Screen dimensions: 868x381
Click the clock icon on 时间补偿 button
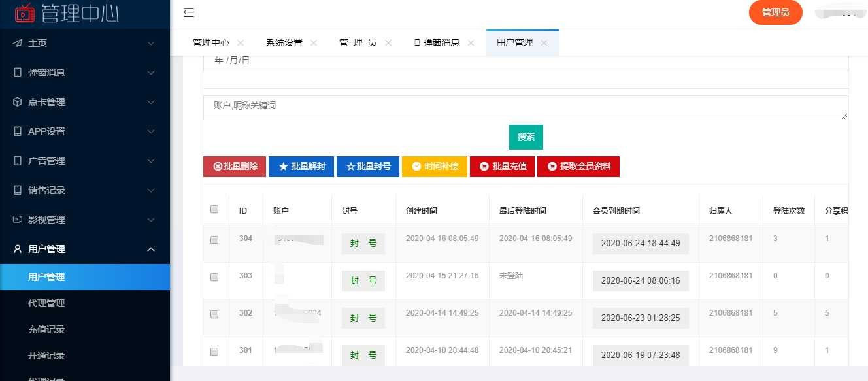416,167
